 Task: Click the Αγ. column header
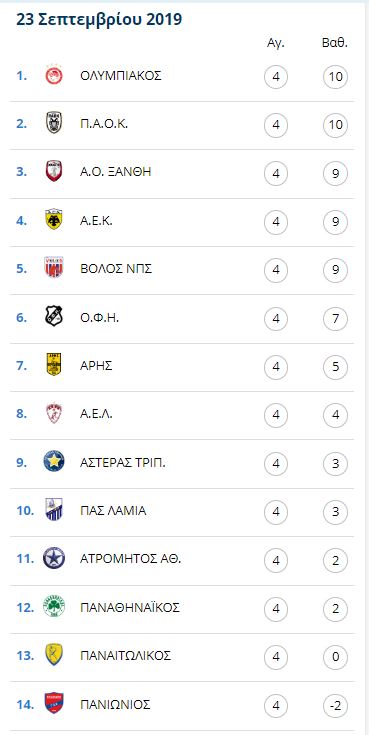276,44
